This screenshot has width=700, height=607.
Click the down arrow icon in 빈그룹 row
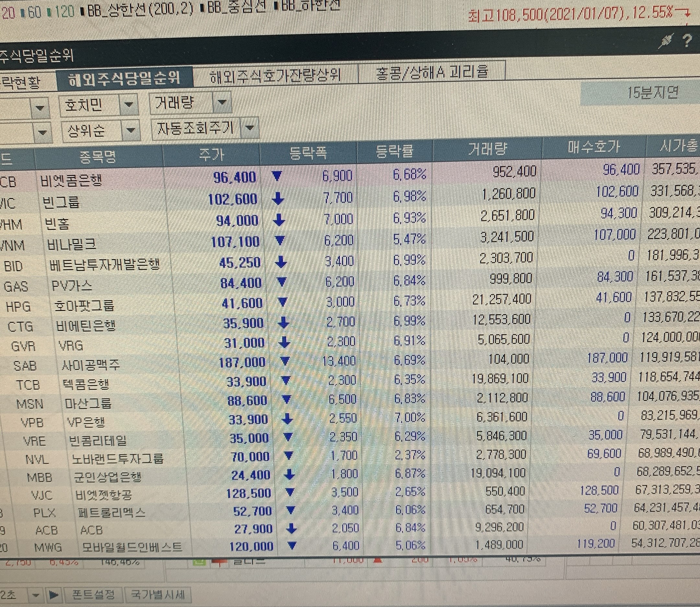pyautogui.click(x=278, y=199)
